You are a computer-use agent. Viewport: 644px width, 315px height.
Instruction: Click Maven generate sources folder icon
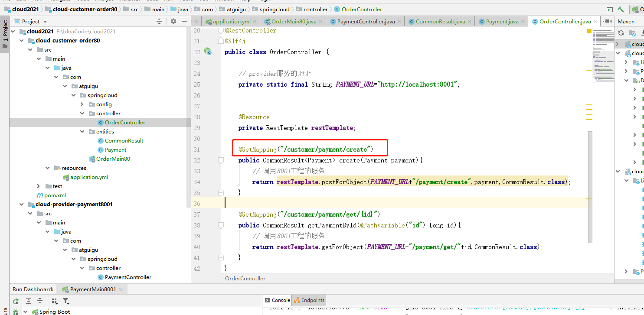(634, 33)
